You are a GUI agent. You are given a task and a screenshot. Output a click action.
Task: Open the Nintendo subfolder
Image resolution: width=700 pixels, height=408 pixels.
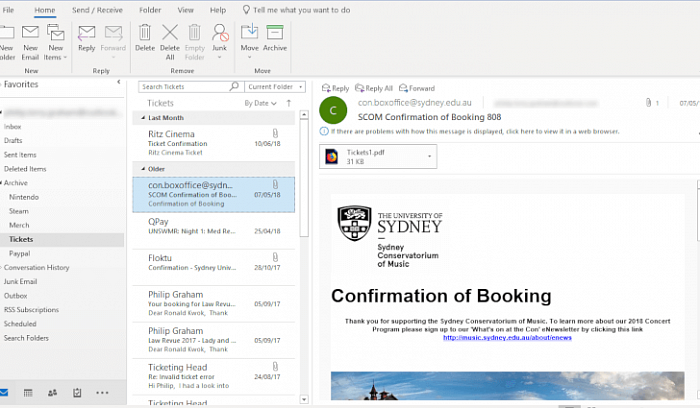click(x=24, y=197)
